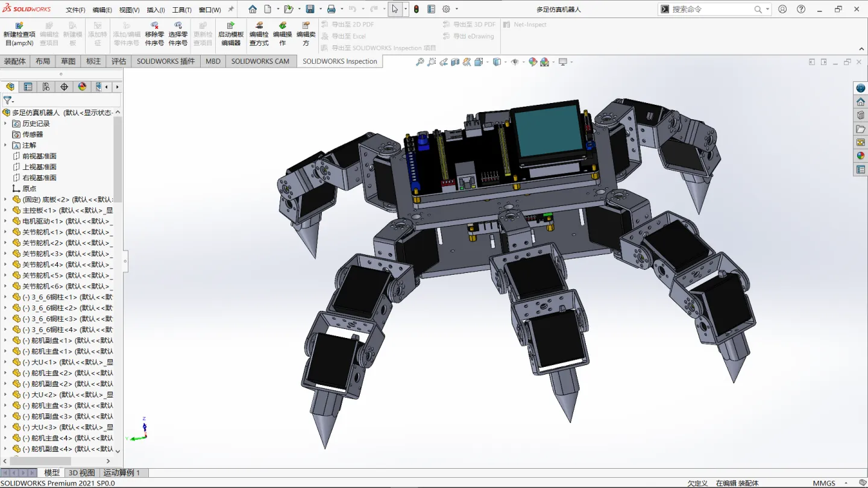The width and height of the screenshot is (868, 488).
Task: Switch to the 运动算例 1 tab
Action: coord(122,473)
